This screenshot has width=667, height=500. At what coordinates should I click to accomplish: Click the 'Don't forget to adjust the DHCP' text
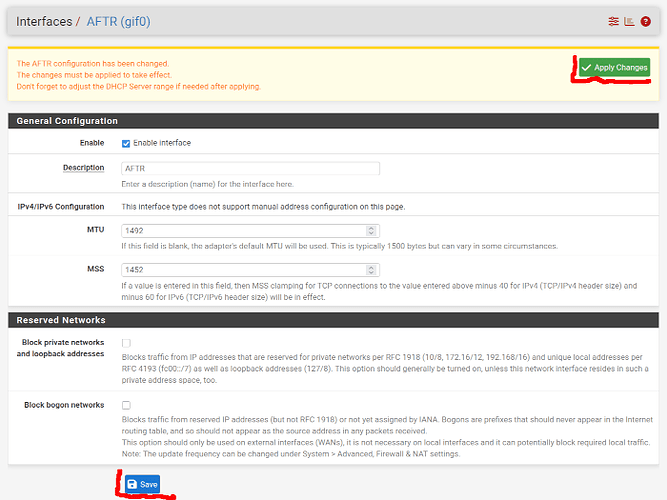point(138,87)
